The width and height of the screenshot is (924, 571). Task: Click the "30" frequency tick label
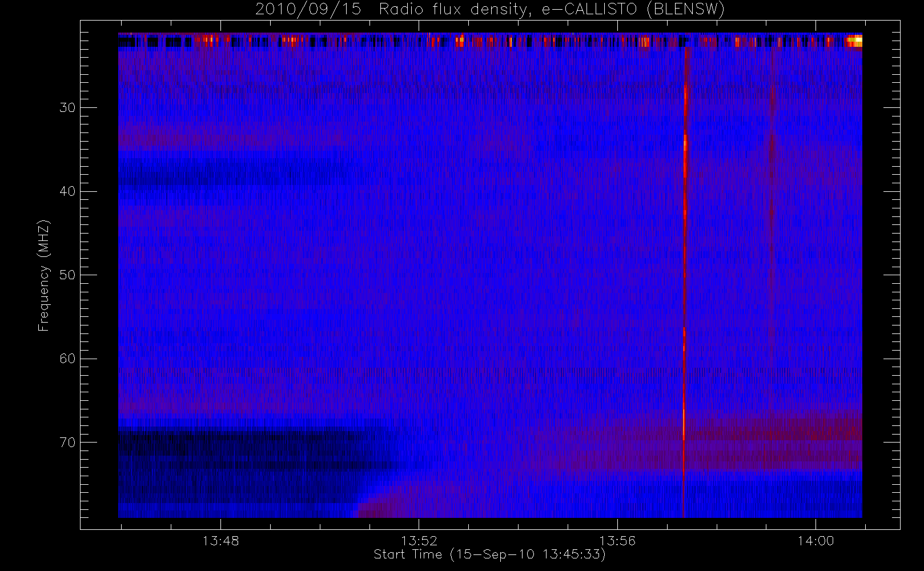(67, 107)
